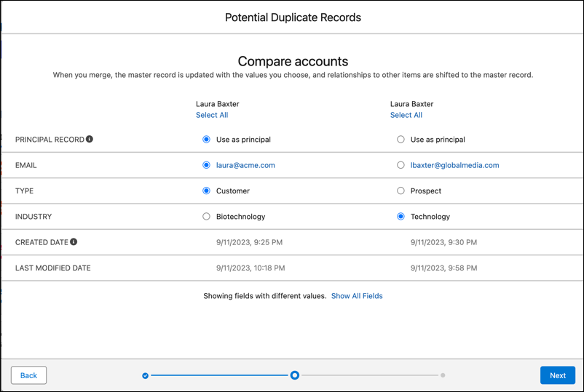The width and height of the screenshot is (584, 392).
Task: Click Select All under first Laura Baxter
Action: [x=212, y=115]
